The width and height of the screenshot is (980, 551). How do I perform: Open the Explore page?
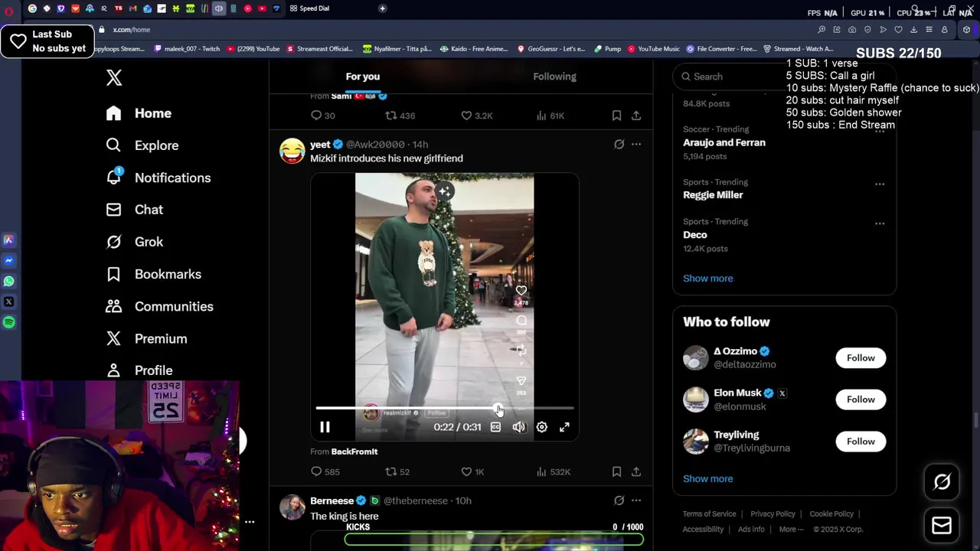click(x=142, y=145)
